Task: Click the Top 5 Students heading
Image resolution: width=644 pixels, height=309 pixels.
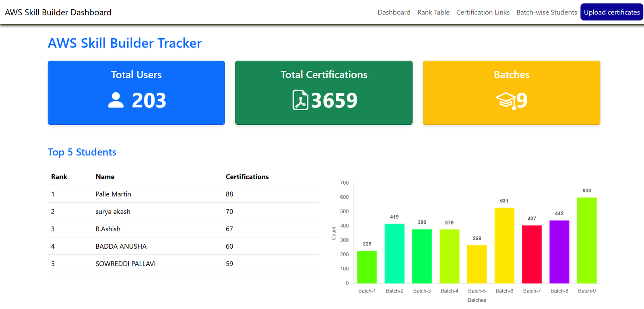Action: pyautogui.click(x=82, y=152)
